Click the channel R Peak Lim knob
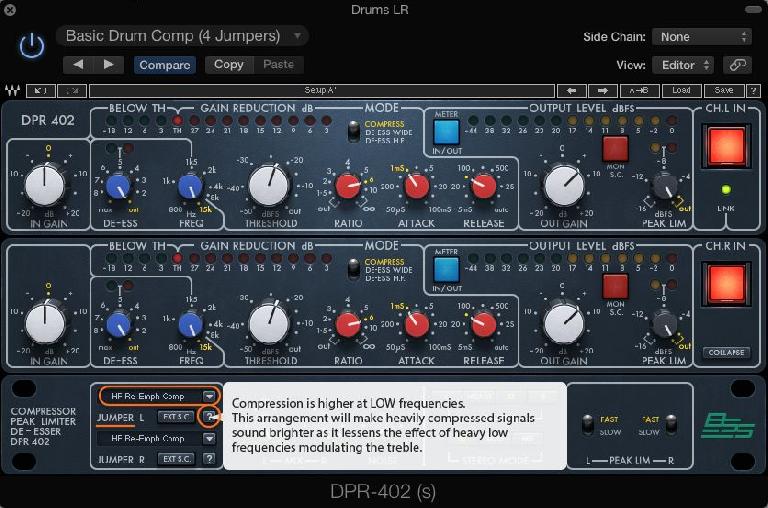 (x=664, y=325)
